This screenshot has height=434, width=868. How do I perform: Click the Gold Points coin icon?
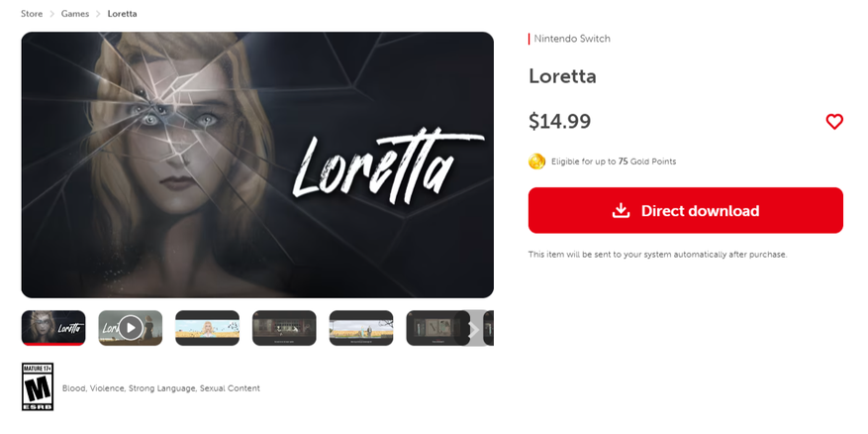tap(537, 162)
